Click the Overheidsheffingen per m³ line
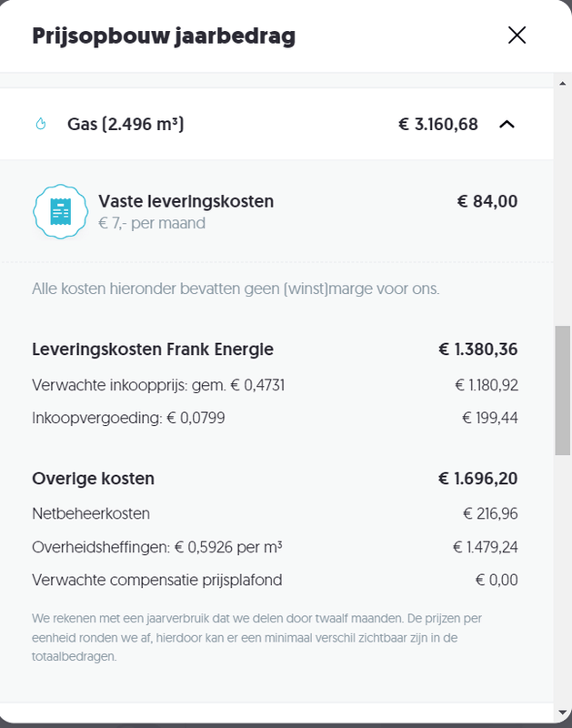572x728 pixels. pyautogui.click(x=156, y=547)
